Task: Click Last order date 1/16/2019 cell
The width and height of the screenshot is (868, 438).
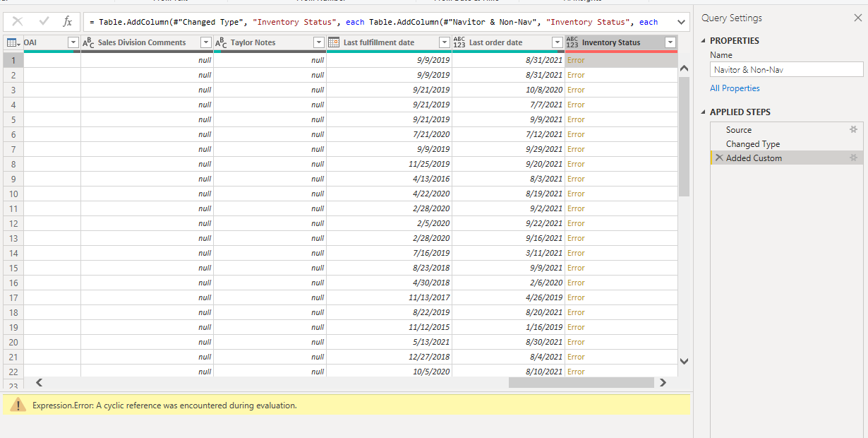Action: [x=508, y=327]
